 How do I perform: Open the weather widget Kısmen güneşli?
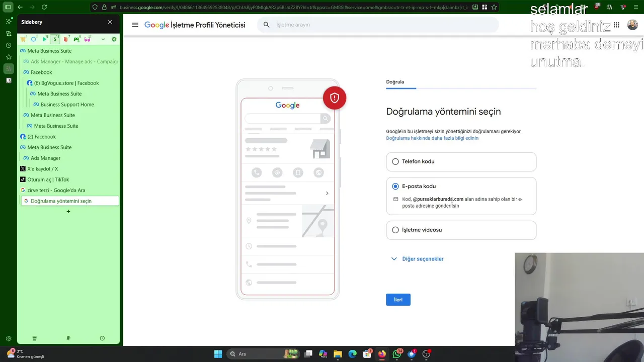coord(25,354)
